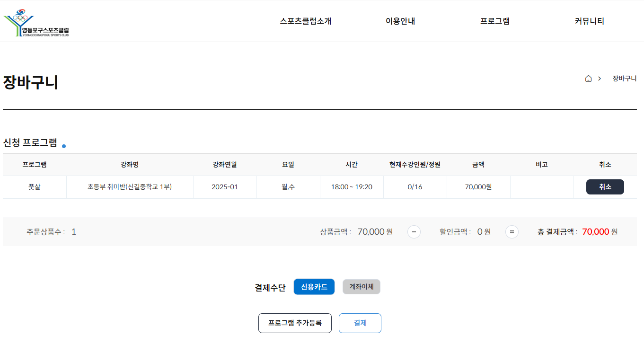Click the breadcrumb chevron arrow next to home
The width and height of the screenshot is (644, 344).
click(x=600, y=79)
